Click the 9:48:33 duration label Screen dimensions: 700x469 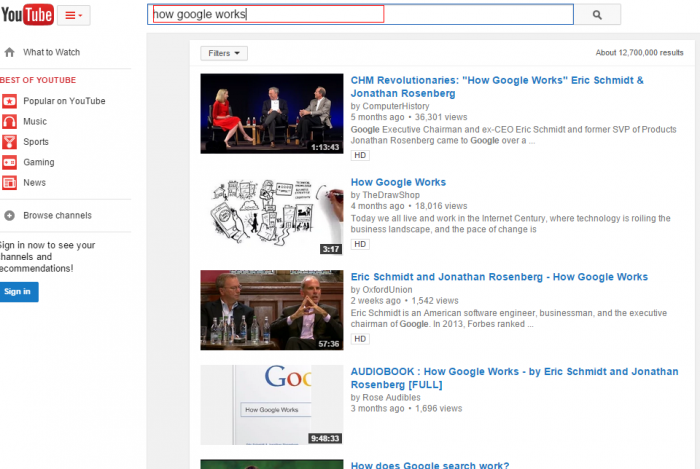coord(325,439)
